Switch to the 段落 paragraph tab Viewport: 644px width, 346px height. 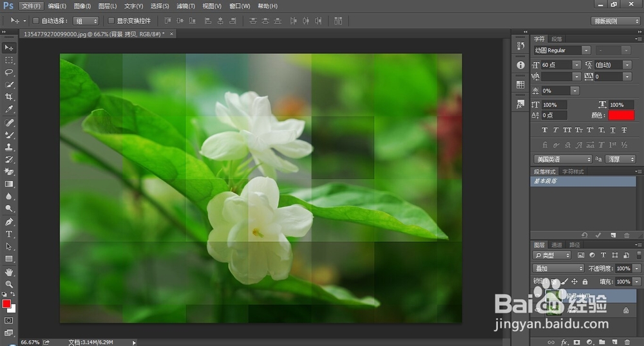(557, 39)
